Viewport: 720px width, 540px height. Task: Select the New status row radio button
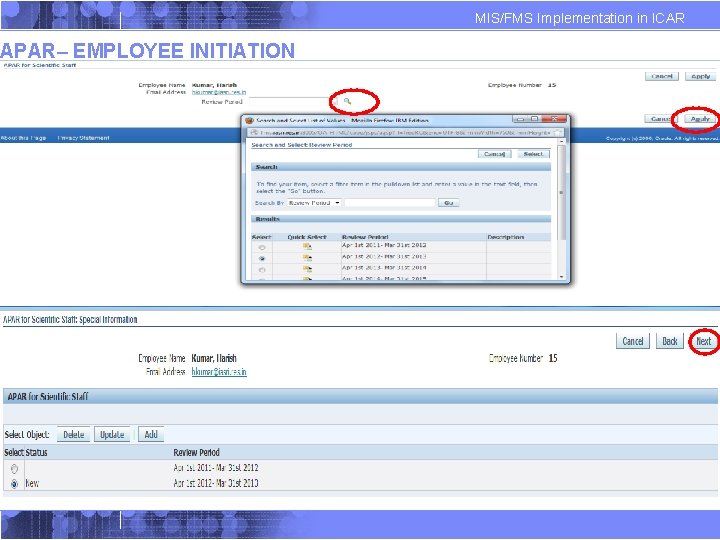pos(14,484)
